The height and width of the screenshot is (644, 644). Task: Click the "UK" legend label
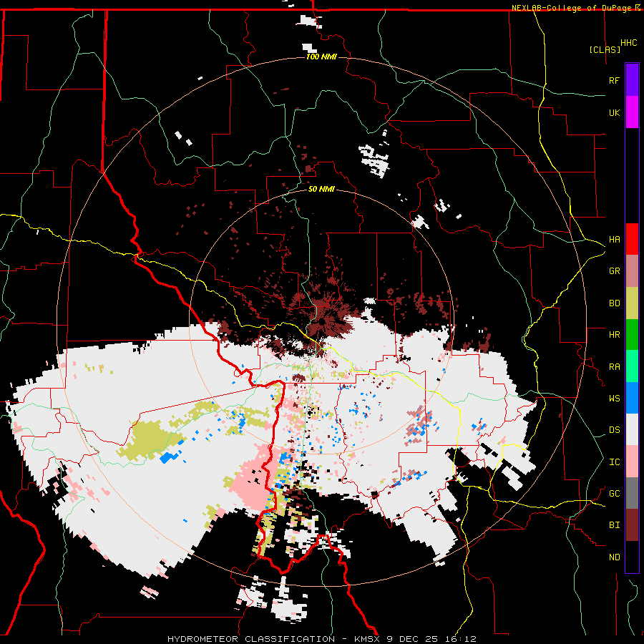pos(614,112)
